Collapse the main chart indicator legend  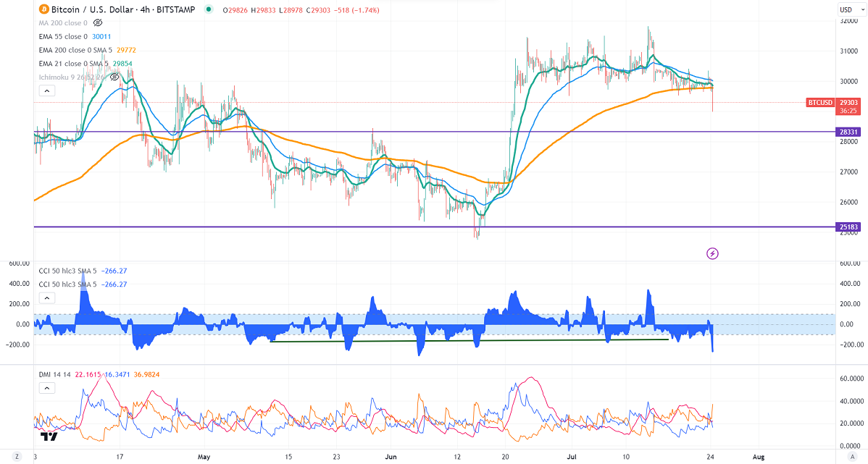coord(45,91)
